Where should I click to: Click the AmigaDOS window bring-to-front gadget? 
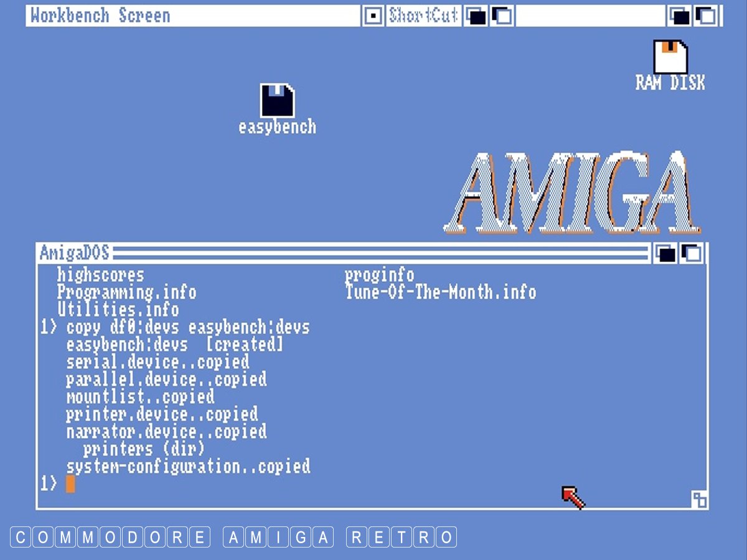692,254
